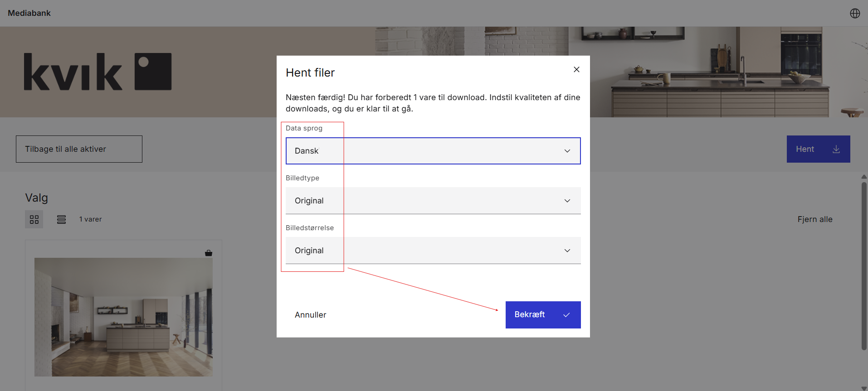Confirm download with the Bekræft button

pos(542,314)
